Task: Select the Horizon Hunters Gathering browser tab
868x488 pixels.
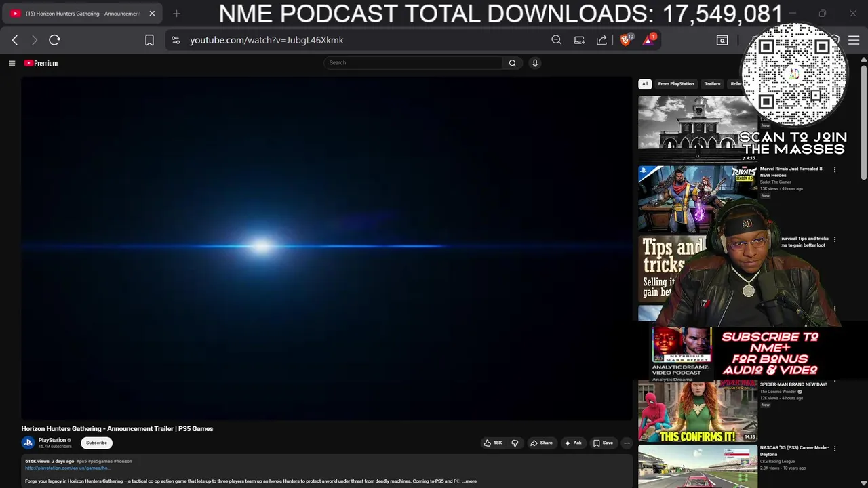Action: tap(83, 13)
